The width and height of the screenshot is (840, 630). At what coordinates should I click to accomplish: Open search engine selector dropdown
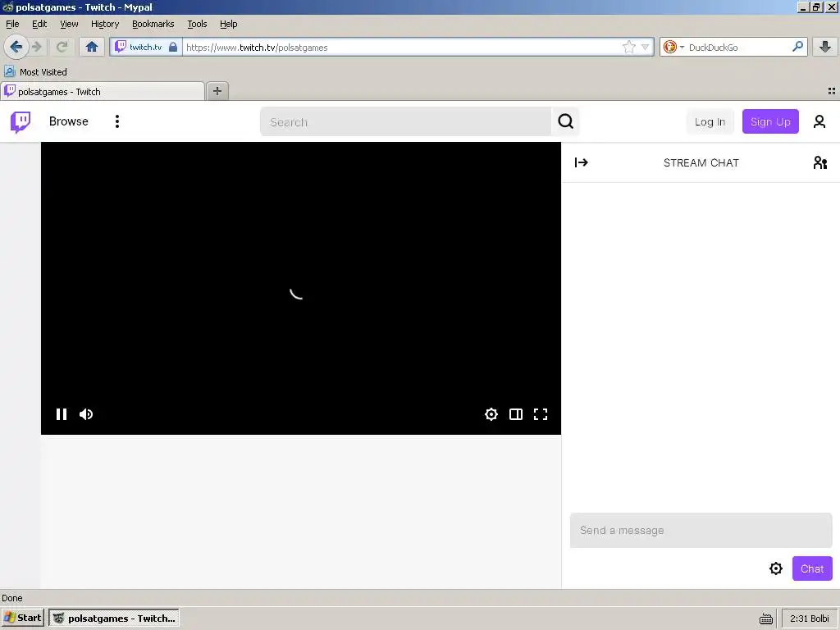(x=673, y=47)
